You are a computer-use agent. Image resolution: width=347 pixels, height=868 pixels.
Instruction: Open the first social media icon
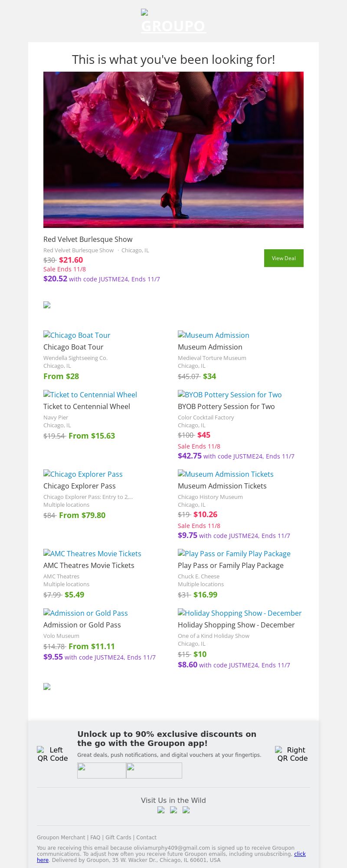pyautogui.click(x=161, y=810)
